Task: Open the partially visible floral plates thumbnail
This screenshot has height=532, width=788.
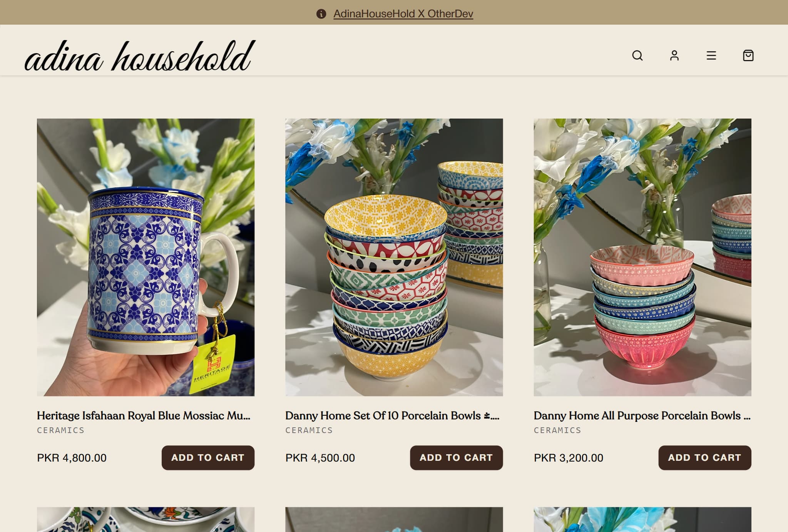Action: (x=146, y=519)
